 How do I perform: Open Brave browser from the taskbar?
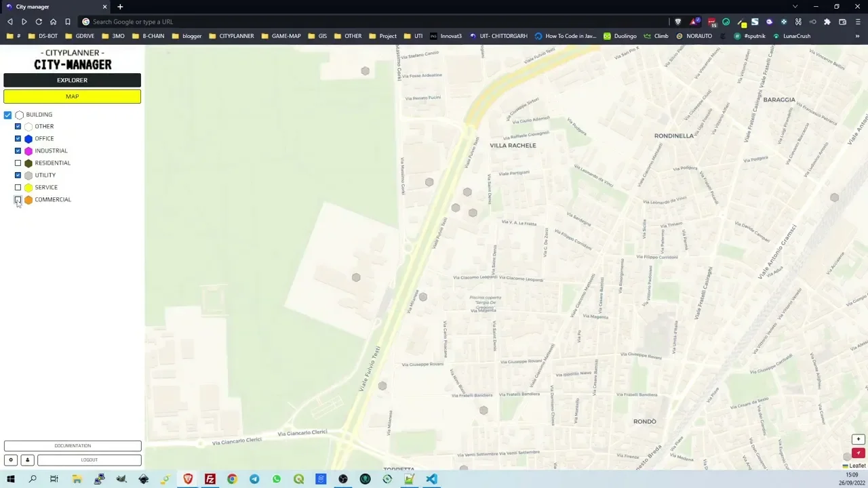click(188, 479)
